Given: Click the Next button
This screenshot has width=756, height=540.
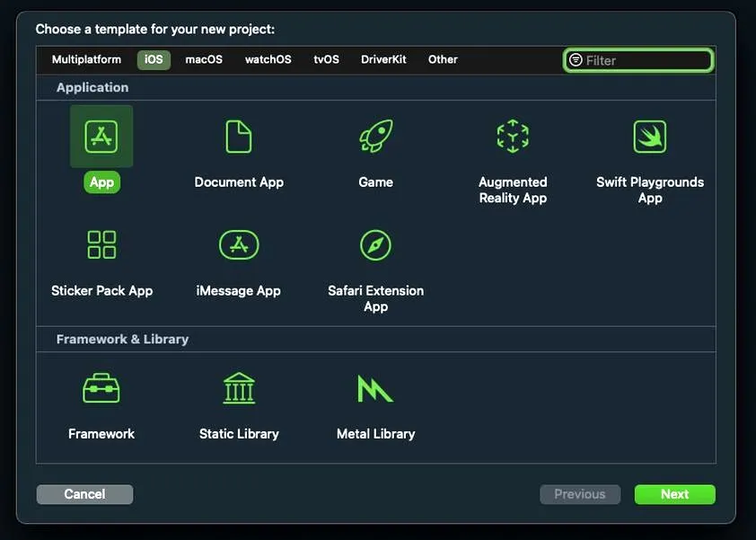Looking at the screenshot, I should [x=675, y=494].
